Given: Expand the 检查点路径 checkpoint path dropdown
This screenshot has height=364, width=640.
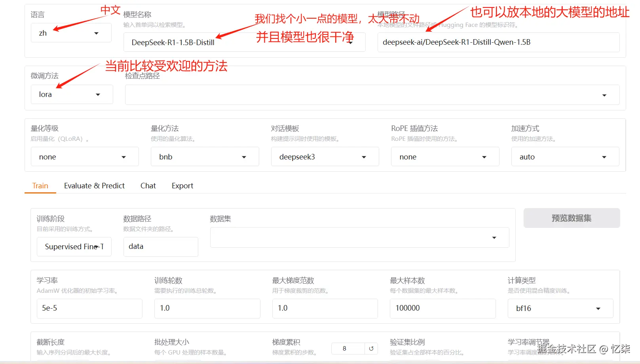Looking at the screenshot, I should pos(372,95).
